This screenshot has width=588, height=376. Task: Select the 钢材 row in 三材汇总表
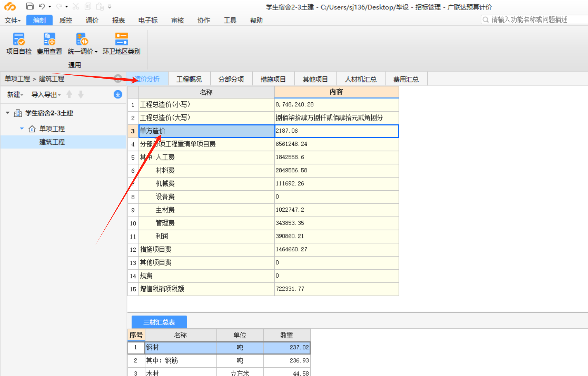[x=219, y=347]
